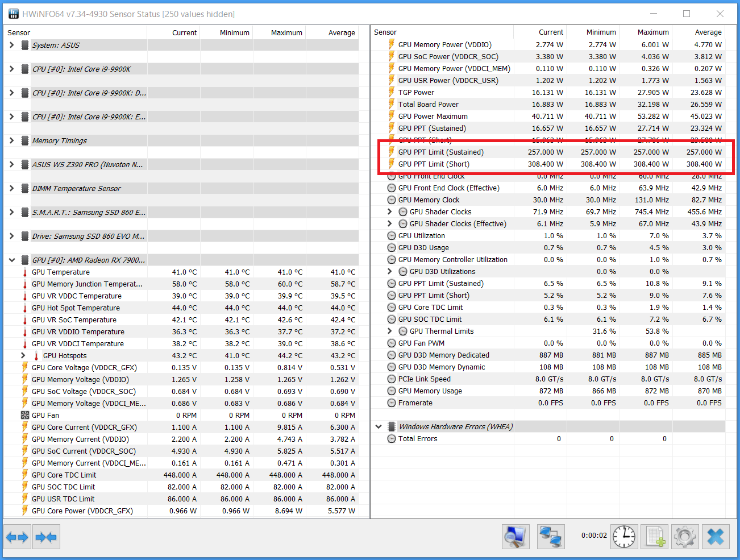Open sensor settings gear icon
The image size is (740, 560).
coord(685,537)
